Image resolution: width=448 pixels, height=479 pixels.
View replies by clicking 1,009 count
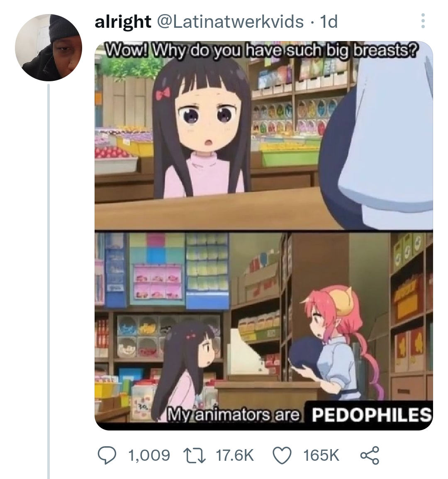tap(149, 455)
